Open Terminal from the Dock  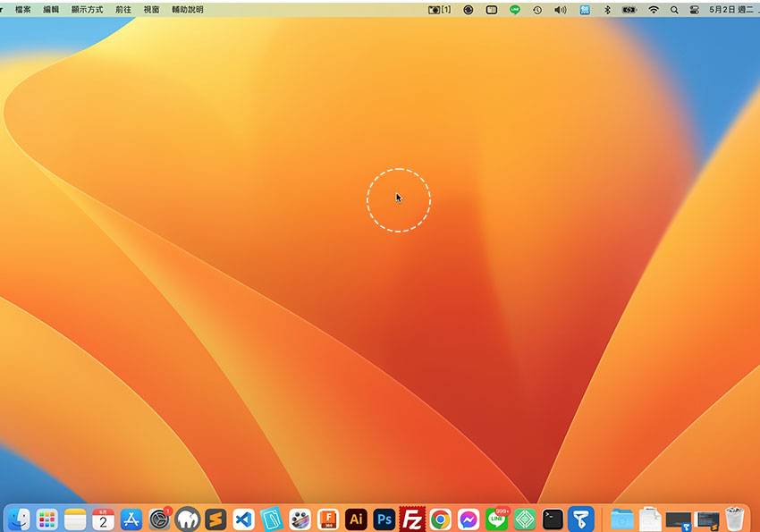coord(553,519)
